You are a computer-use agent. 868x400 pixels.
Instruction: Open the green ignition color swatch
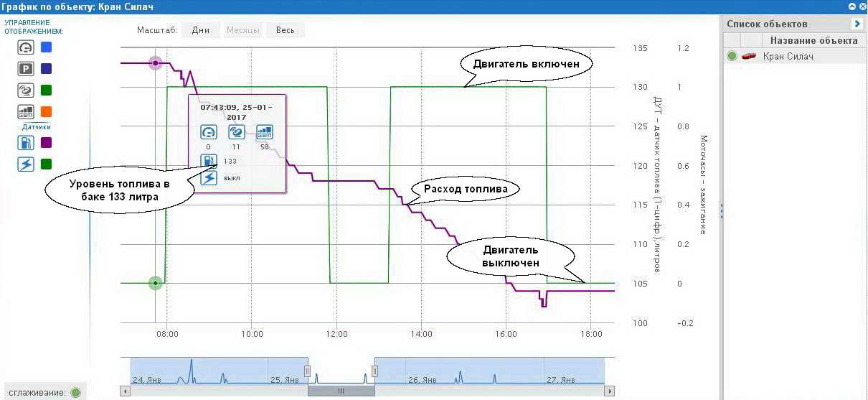click(x=46, y=164)
